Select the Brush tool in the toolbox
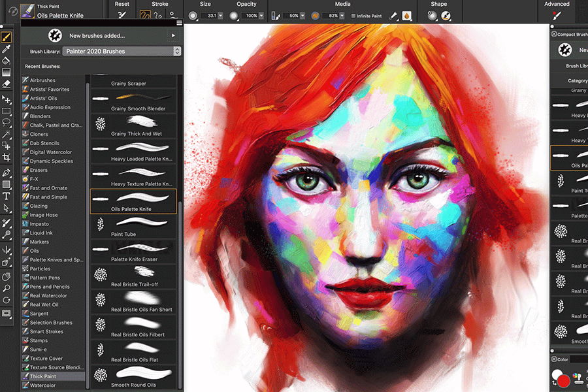This screenshot has height=392, width=588. coord(7,37)
